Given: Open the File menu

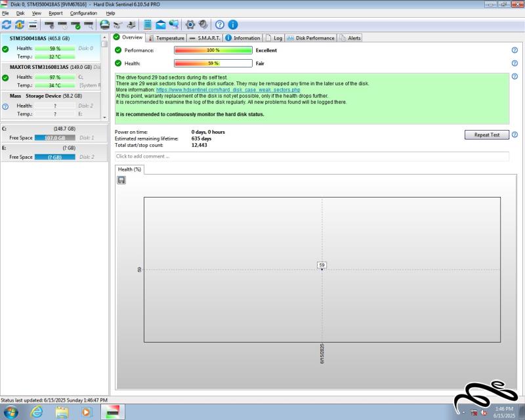Looking at the screenshot, I should click(x=5, y=13).
